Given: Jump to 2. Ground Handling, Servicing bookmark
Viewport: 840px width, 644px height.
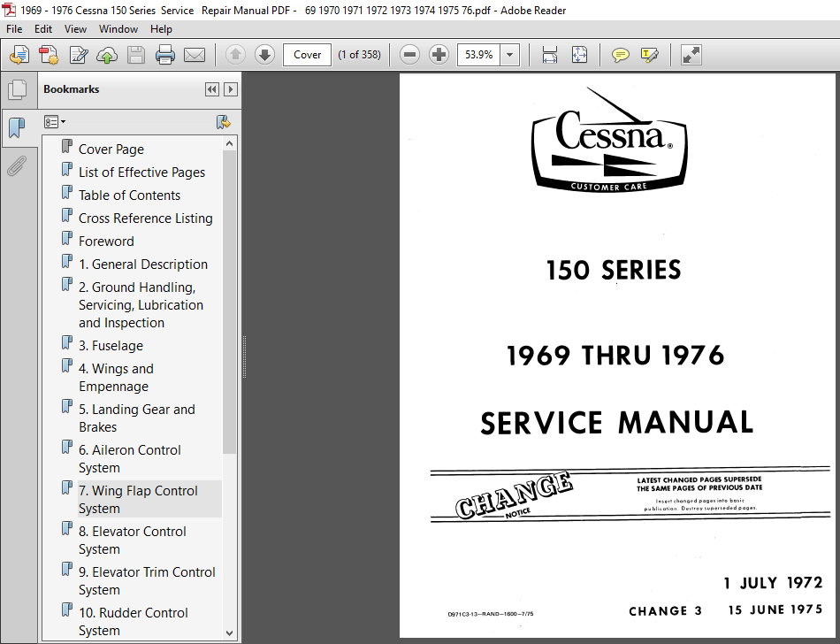Looking at the screenshot, I should [x=141, y=305].
